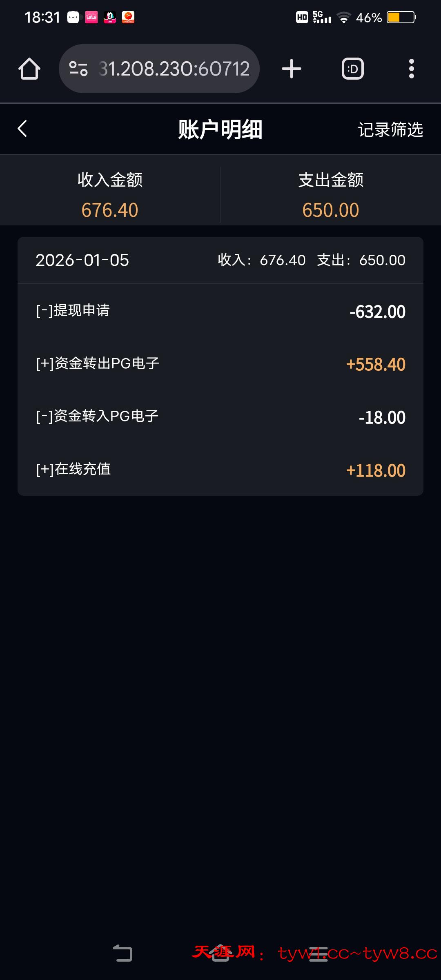Open site settings icon in address bar
Viewport: 441px width, 980px height.
pos(78,69)
